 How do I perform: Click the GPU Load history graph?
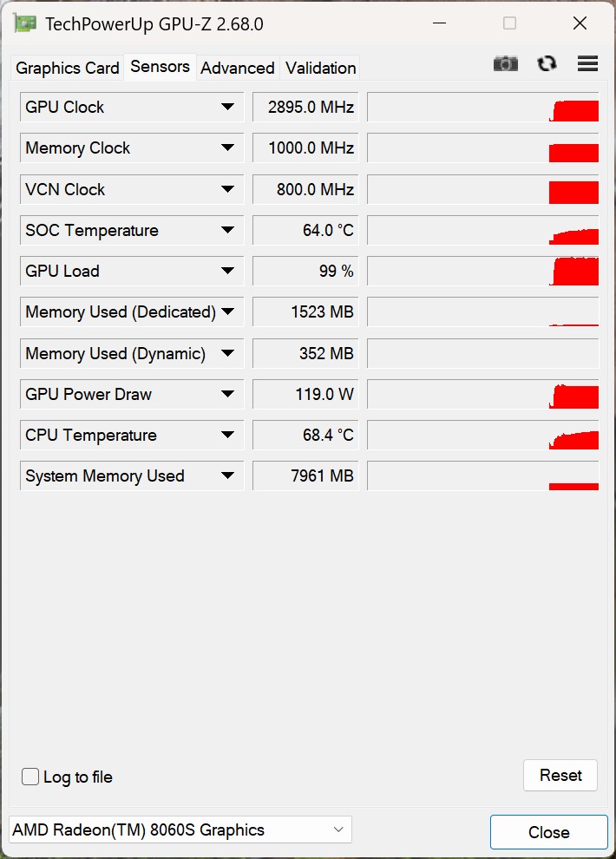click(x=482, y=272)
